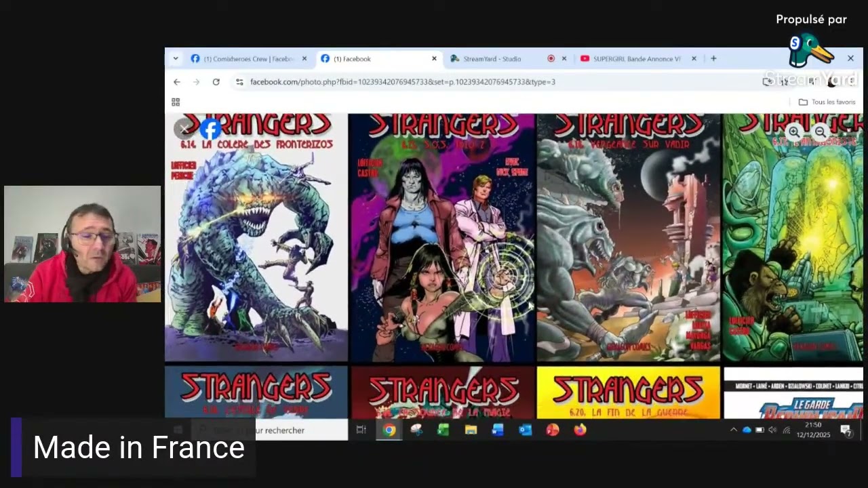Viewport: 868px width, 488px height.
Task: Open the apps grid in bookmarks bar
Action: point(176,102)
